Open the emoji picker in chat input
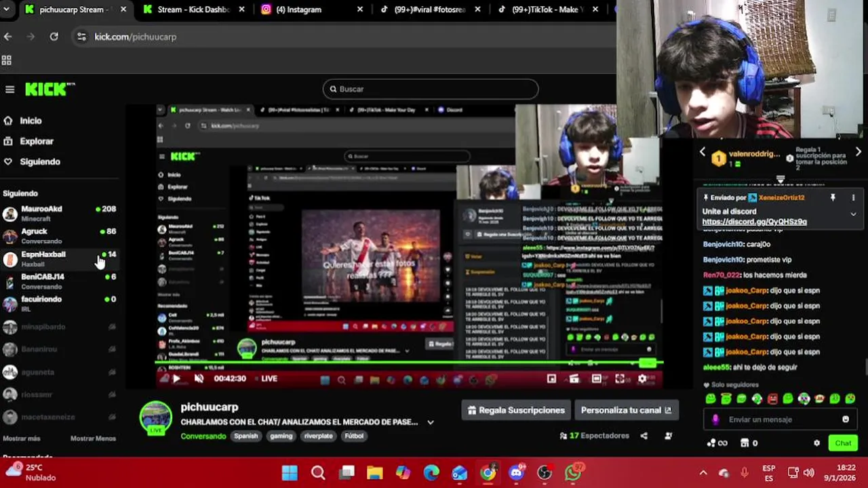 pos(846,420)
